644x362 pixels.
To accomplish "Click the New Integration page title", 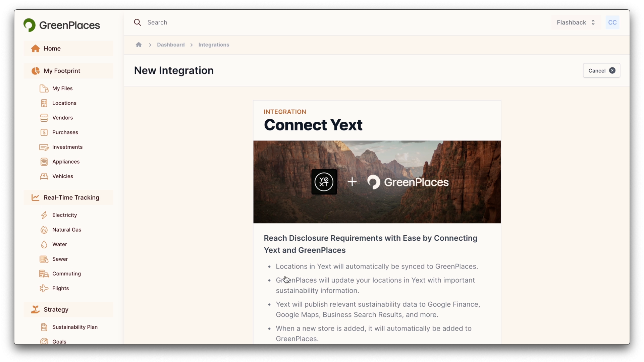I will (174, 71).
